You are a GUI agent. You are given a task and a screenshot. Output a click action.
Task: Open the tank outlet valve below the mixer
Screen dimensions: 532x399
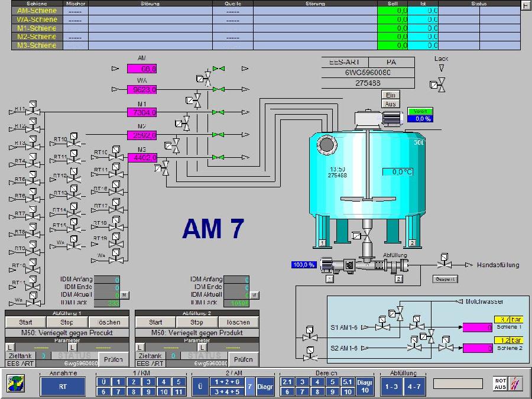tap(363, 235)
